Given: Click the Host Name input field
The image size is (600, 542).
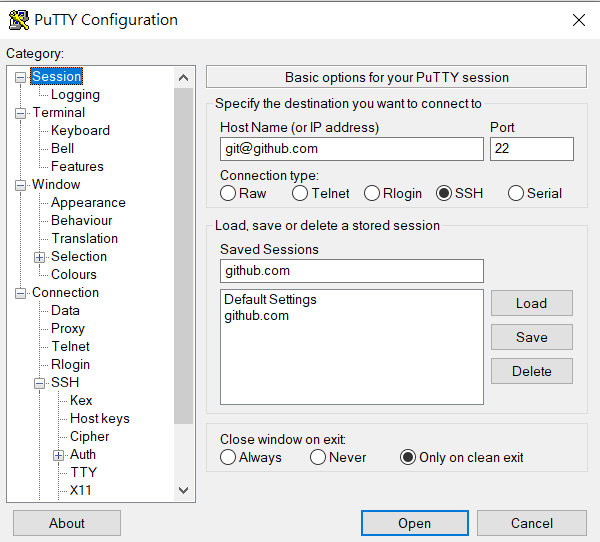Looking at the screenshot, I should pyautogui.click(x=352, y=149).
